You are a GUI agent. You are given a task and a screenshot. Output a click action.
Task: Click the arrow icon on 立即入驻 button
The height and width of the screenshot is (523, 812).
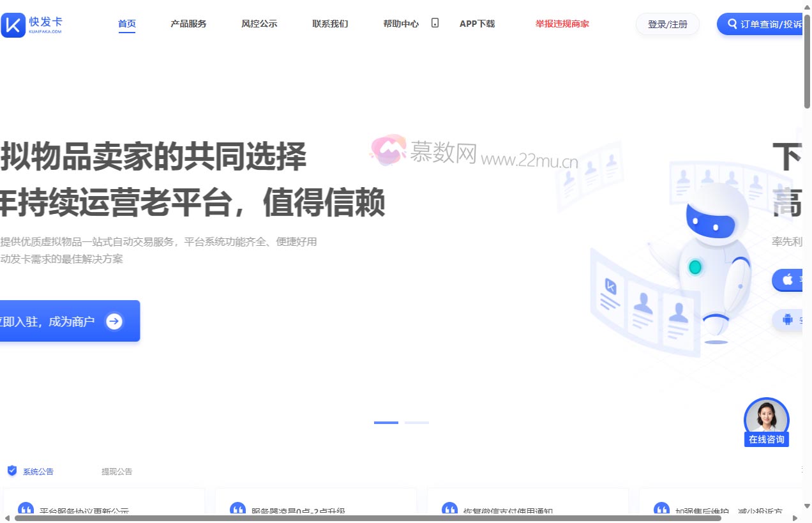point(114,321)
